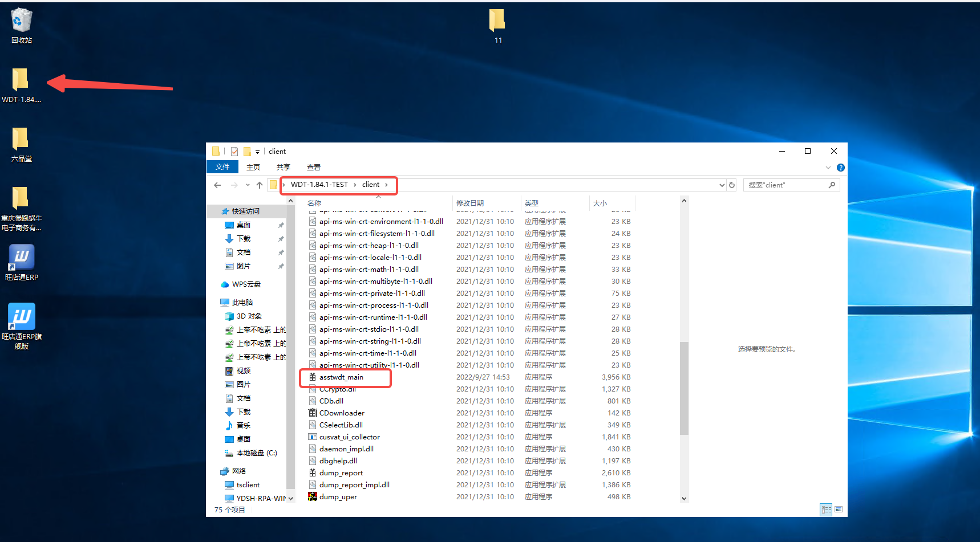Sort by the 大小 column header
Image resolution: width=980 pixels, height=542 pixels.
613,203
